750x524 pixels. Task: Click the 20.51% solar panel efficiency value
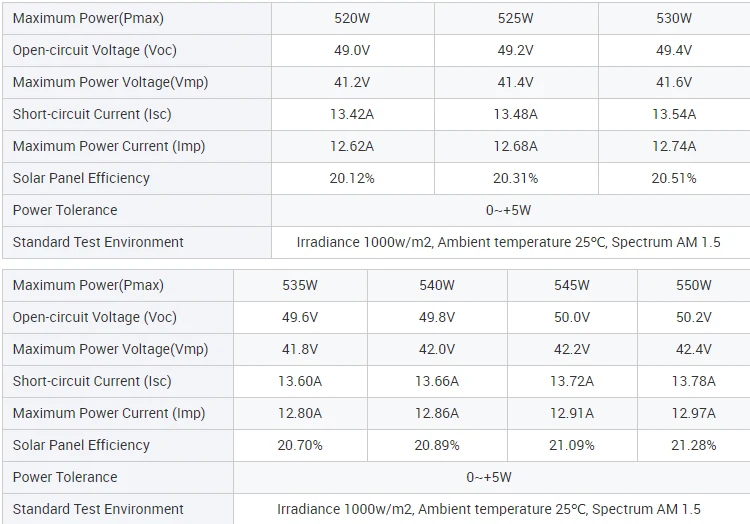[x=674, y=178]
